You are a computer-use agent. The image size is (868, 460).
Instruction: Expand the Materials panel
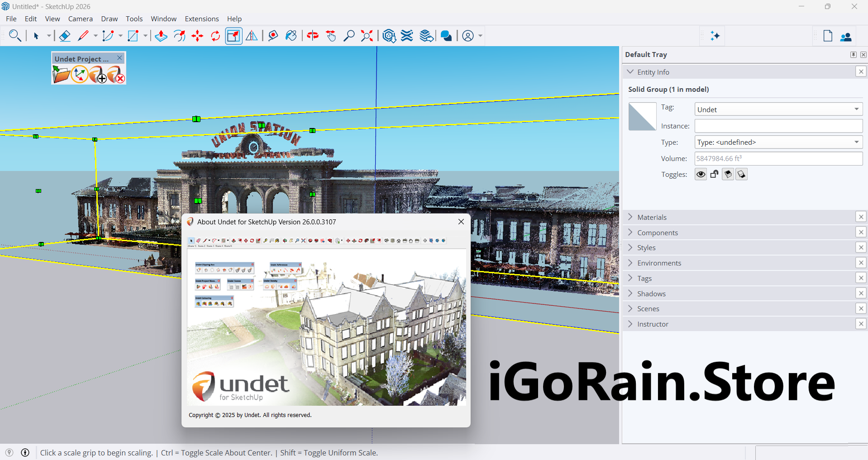652,217
